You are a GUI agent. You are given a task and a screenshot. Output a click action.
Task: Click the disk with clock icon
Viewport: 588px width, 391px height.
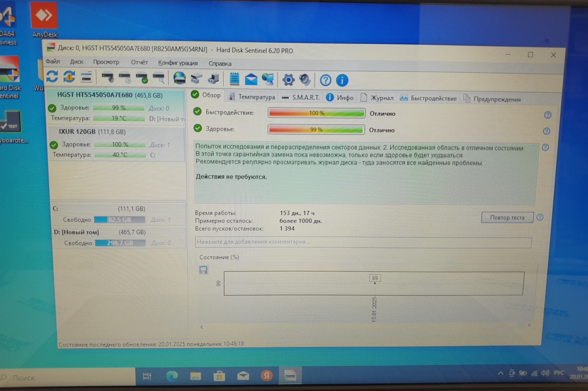click(125, 78)
